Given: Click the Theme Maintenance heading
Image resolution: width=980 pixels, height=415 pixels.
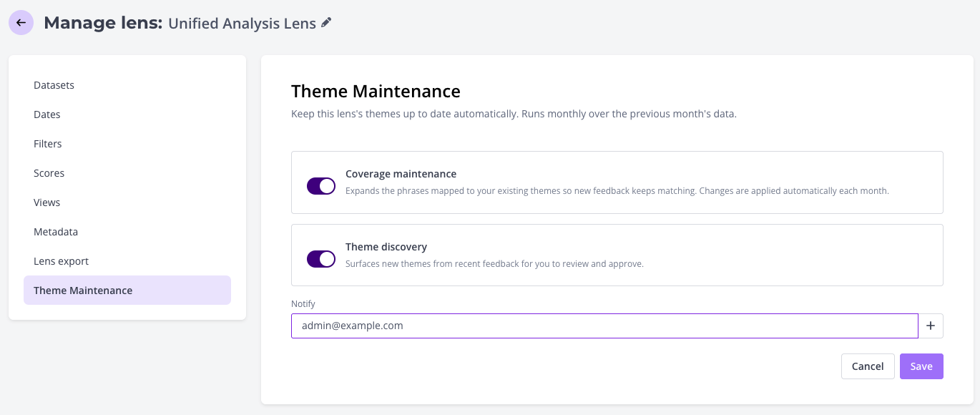Looking at the screenshot, I should click(x=376, y=92).
